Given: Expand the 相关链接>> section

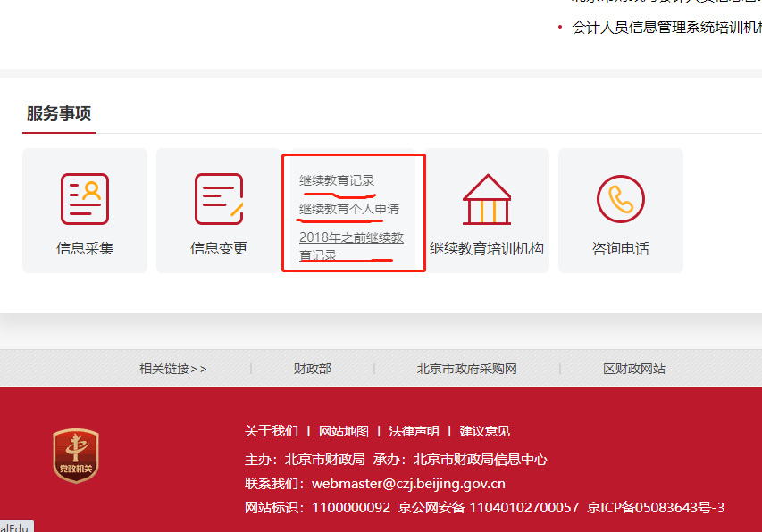Looking at the screenshot, I should (172, 369).
